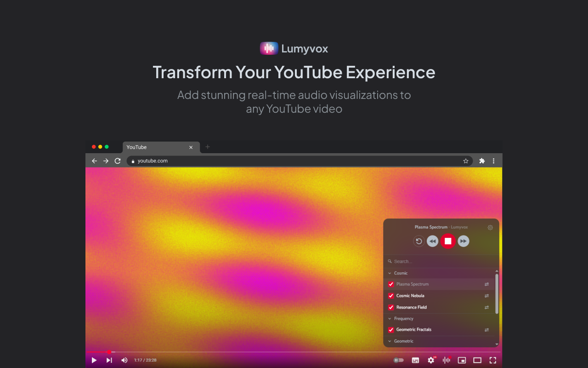Mute the YouTube volume speaker
Screen dimensions: 588x368
click(124, 360)
